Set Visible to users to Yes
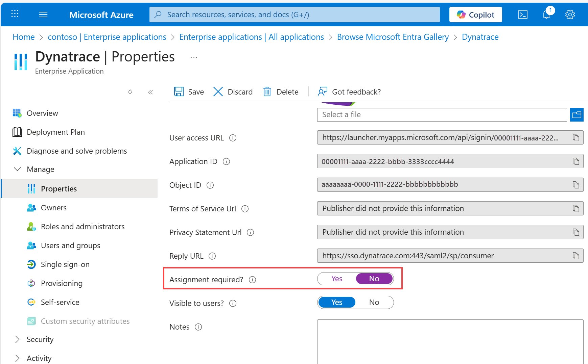The width and height of the screenshot is (588, 364). pyautogui.click(x=337, y=303)
